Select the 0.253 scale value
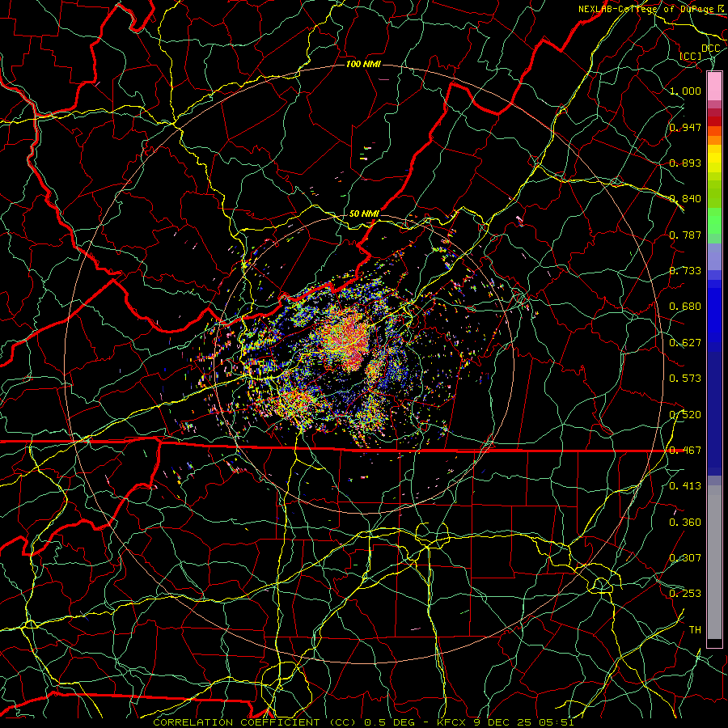 (x=685, y=594)
